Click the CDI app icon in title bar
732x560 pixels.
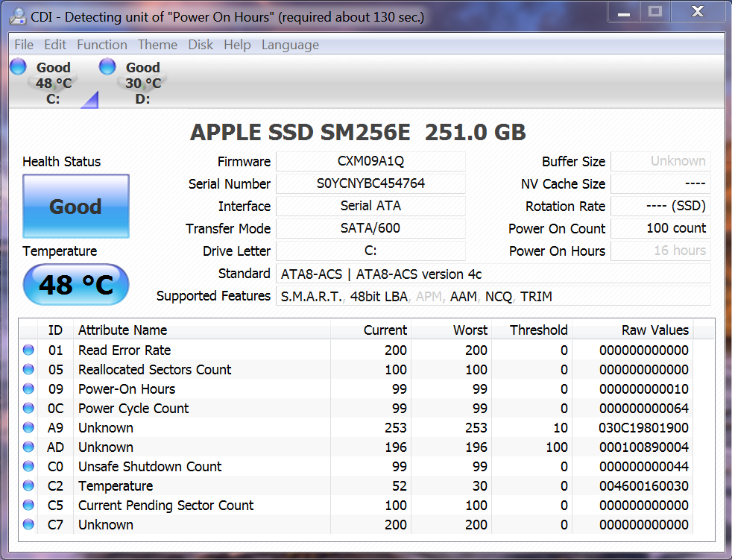pyautogui.click(x=16, y=16)
